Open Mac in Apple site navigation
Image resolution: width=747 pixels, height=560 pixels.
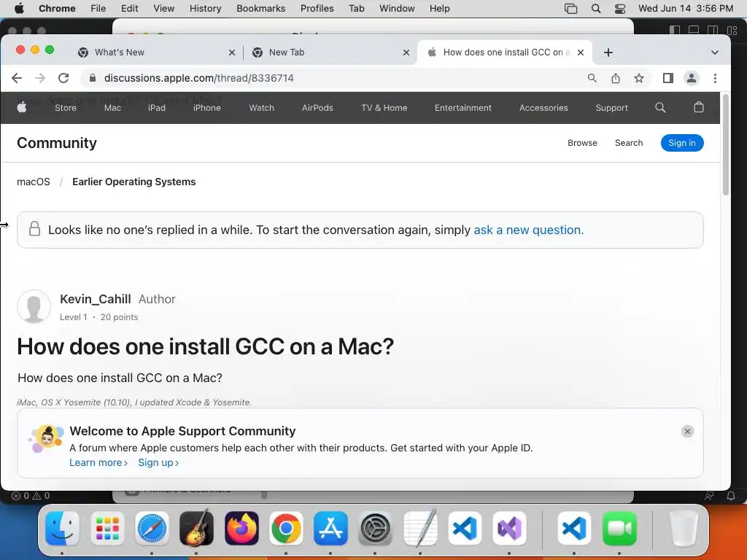tap(112, 108)
